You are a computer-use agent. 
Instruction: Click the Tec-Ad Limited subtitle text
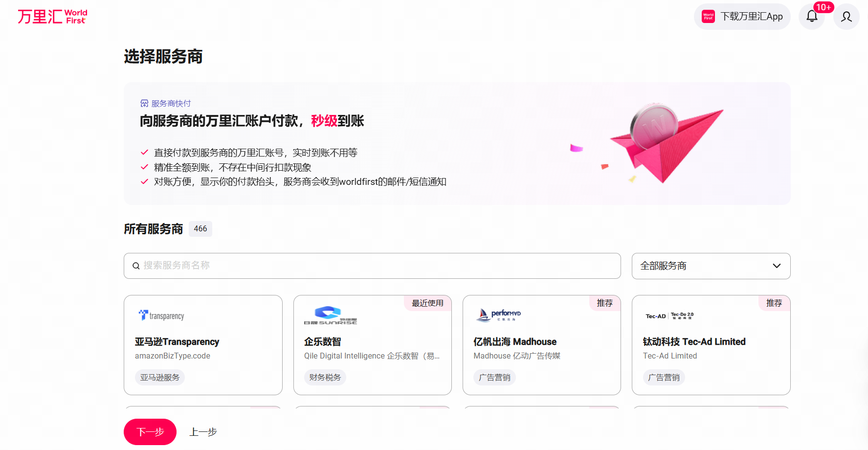click(670, 356)
